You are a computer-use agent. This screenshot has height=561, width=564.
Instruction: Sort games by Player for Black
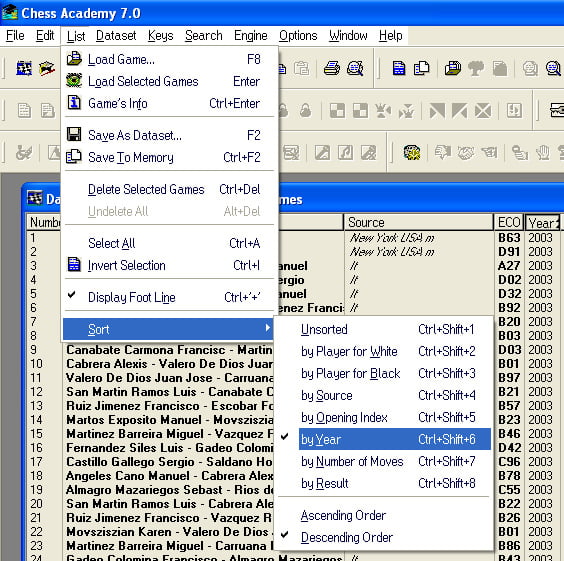tap(385, 373)
